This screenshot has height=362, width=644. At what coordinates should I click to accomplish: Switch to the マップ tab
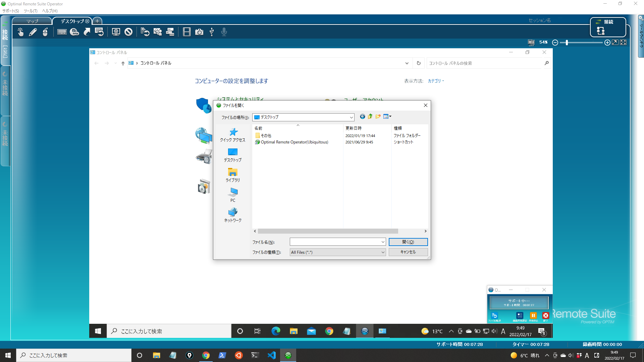pyautogui.click(x=32, y=21)
